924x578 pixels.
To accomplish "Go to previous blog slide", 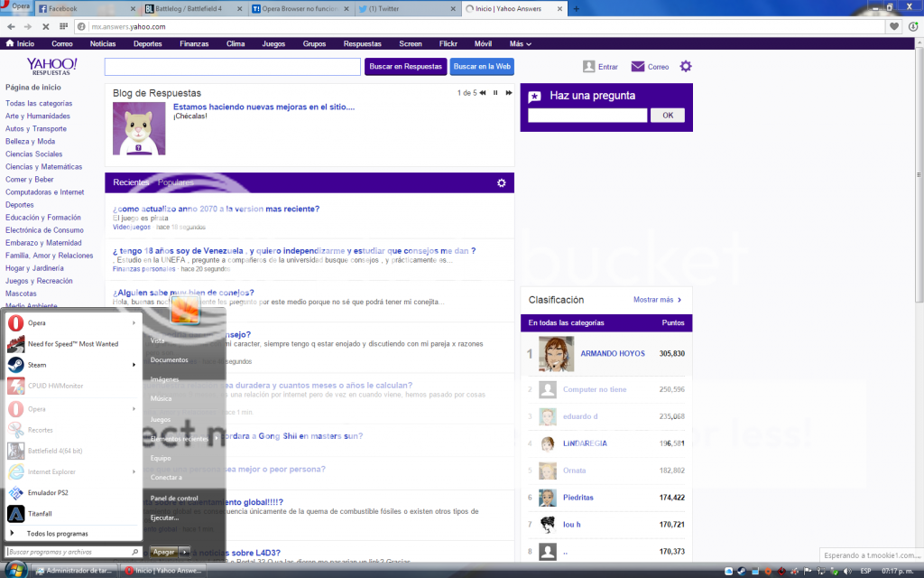I will coord(483,93).
